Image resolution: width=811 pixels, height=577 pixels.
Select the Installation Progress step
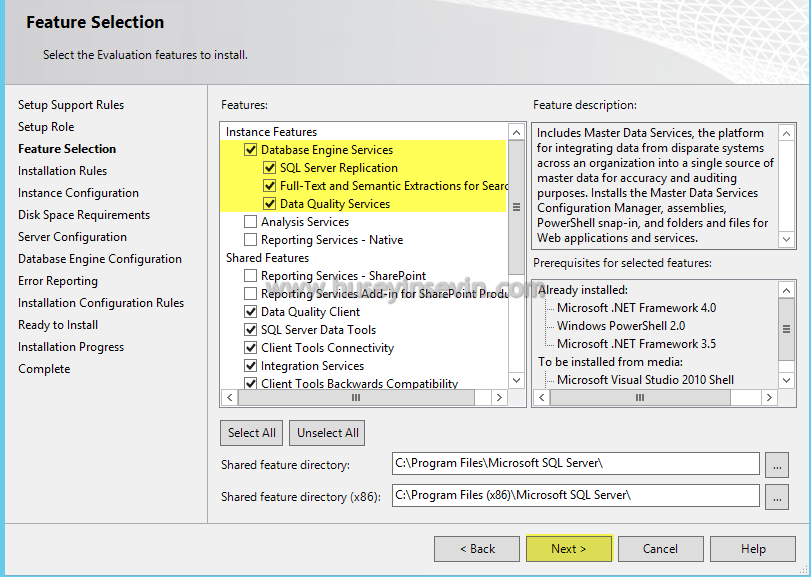click(x=71, y=347)
